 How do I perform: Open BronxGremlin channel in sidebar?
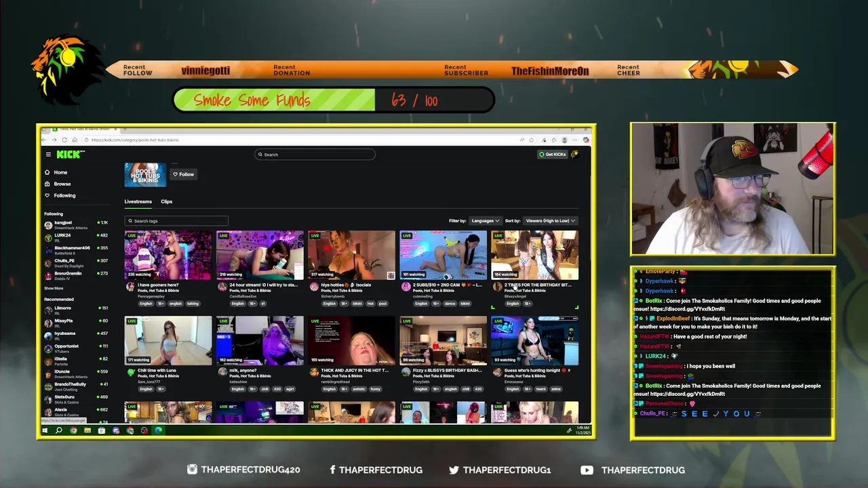[76, 274]
